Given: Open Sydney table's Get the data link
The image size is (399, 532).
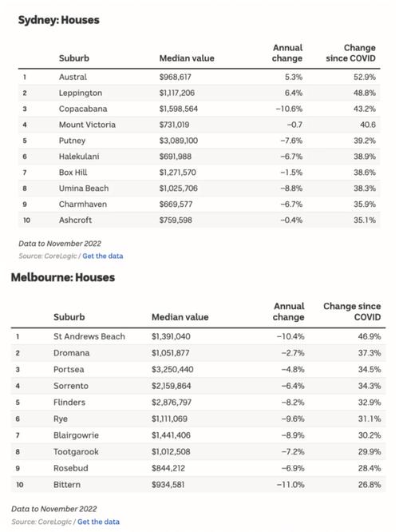Looking at the screenshot, I should click(102, 256).
